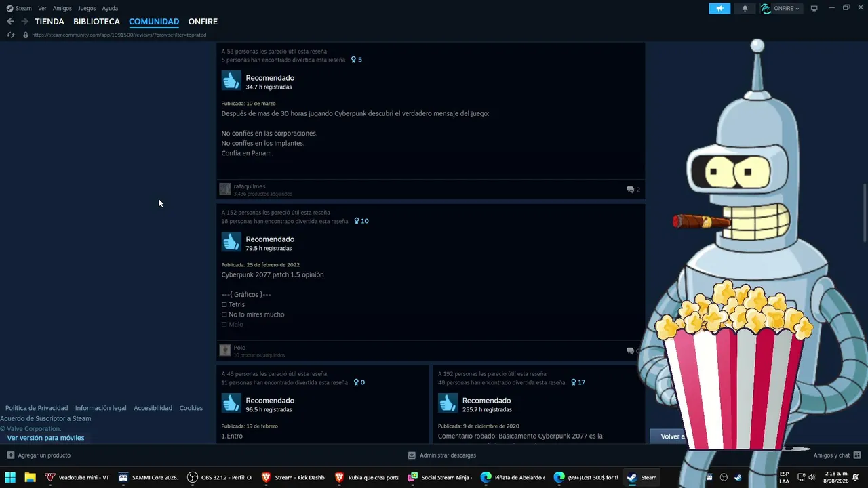Switch to Big Picture mode icon

point(814,8)
